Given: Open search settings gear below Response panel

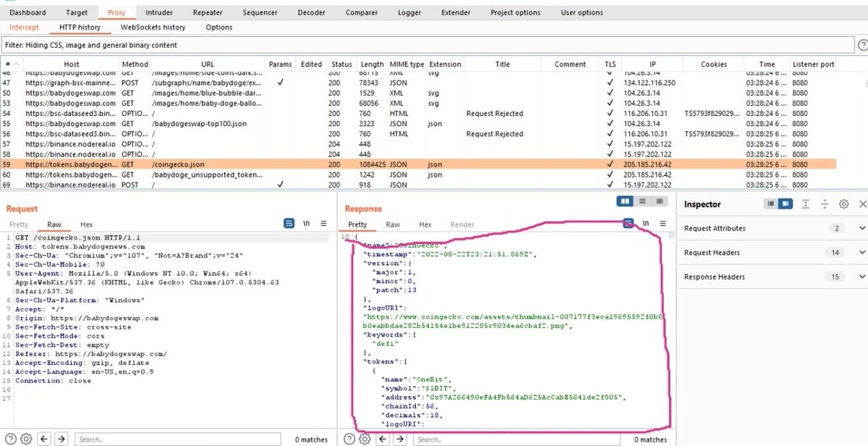Looking at the screenshot, I should [365, 439].
